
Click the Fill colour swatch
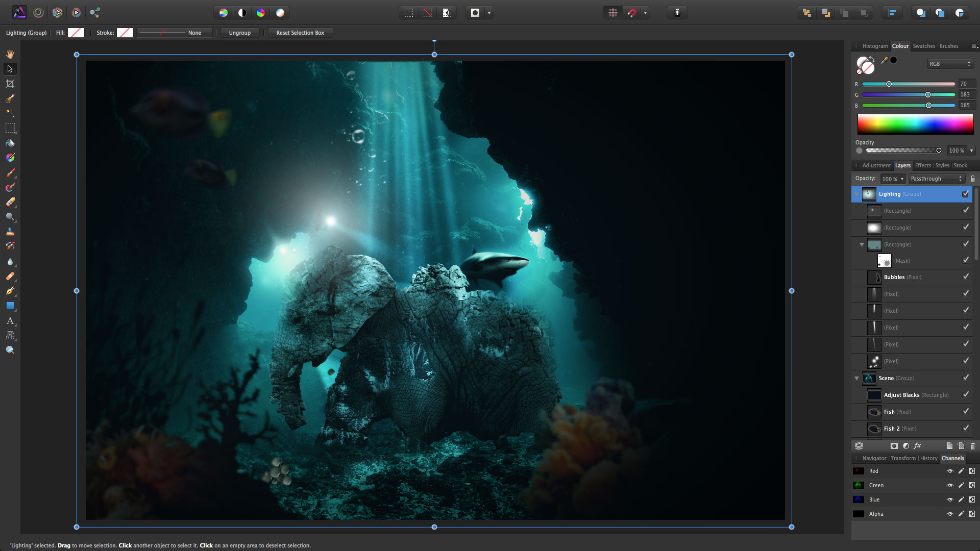click(x=76, y=33)
